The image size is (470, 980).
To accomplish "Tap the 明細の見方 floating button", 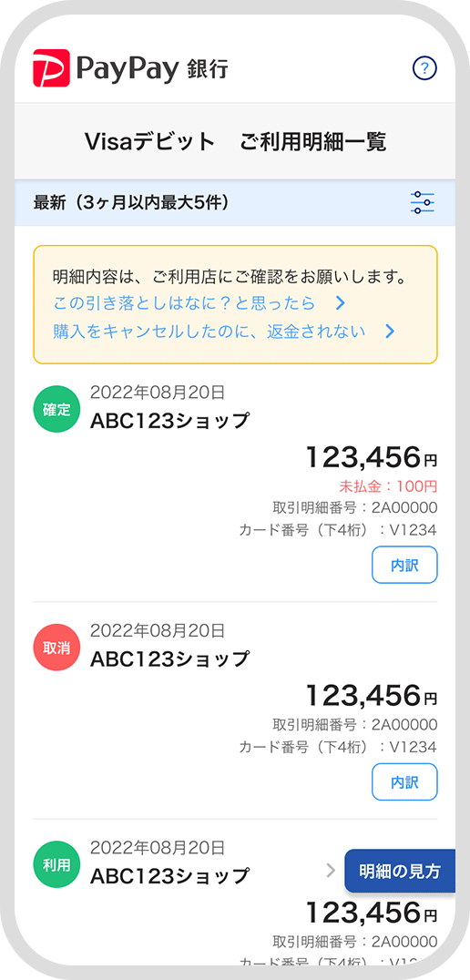I will coord(400,872).
